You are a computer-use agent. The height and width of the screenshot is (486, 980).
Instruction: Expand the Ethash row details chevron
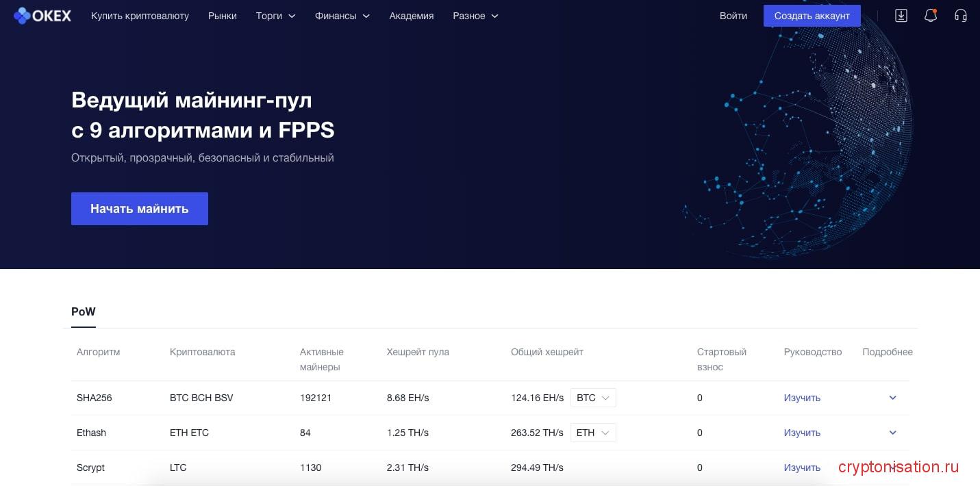tap(892, 433)
